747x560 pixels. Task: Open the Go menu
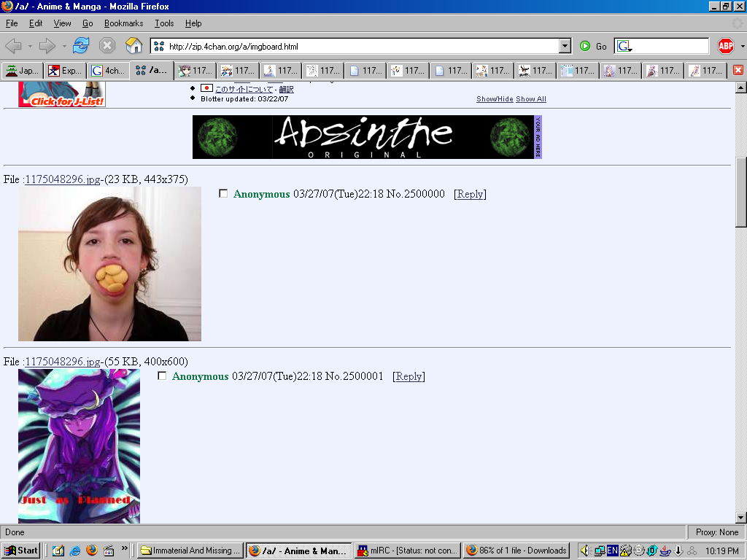point(88,23)
